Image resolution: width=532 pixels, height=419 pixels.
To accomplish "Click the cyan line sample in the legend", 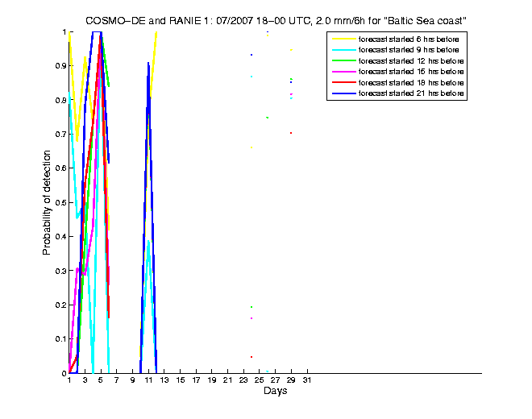I will coord(343,50).
